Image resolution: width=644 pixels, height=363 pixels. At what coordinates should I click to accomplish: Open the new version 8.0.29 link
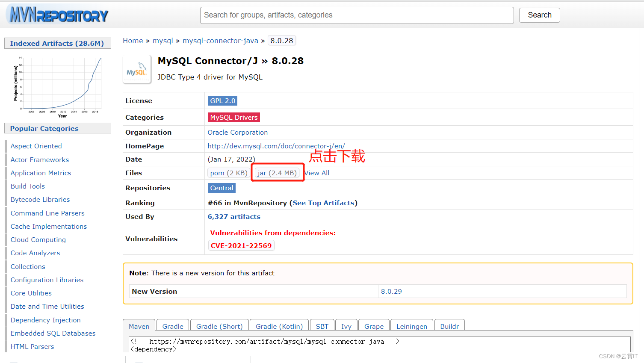391,291
